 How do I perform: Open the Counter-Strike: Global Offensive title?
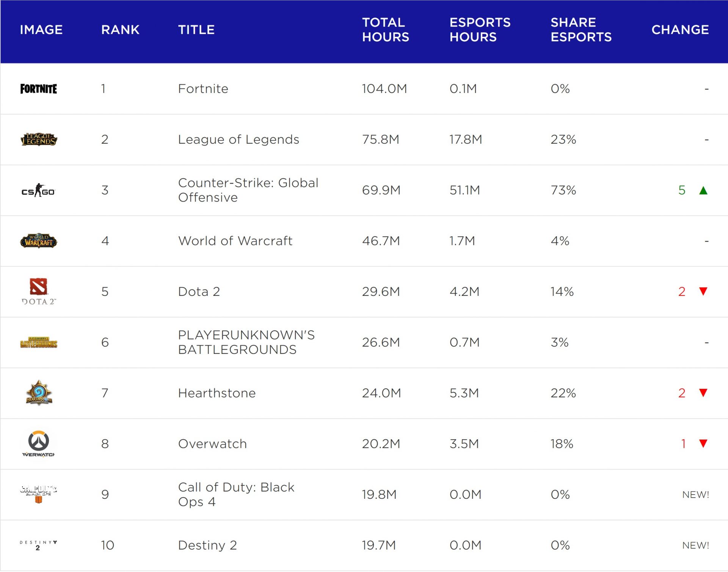(248, 190)
